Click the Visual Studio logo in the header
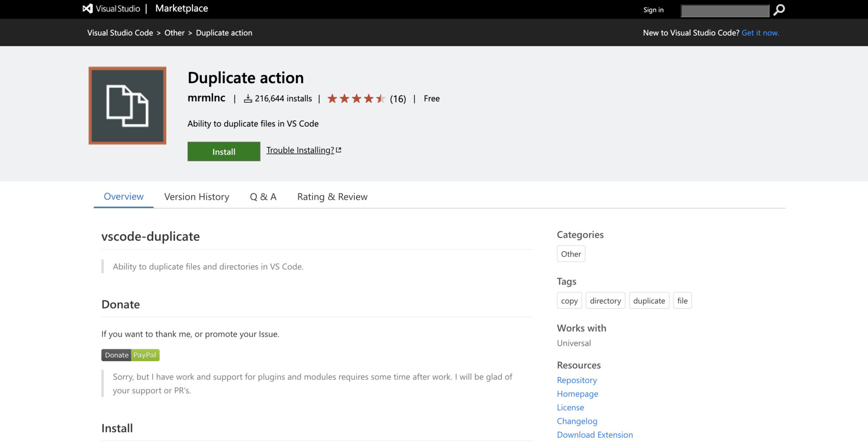Viewport: 868px width, 448px height. point(87,8)
